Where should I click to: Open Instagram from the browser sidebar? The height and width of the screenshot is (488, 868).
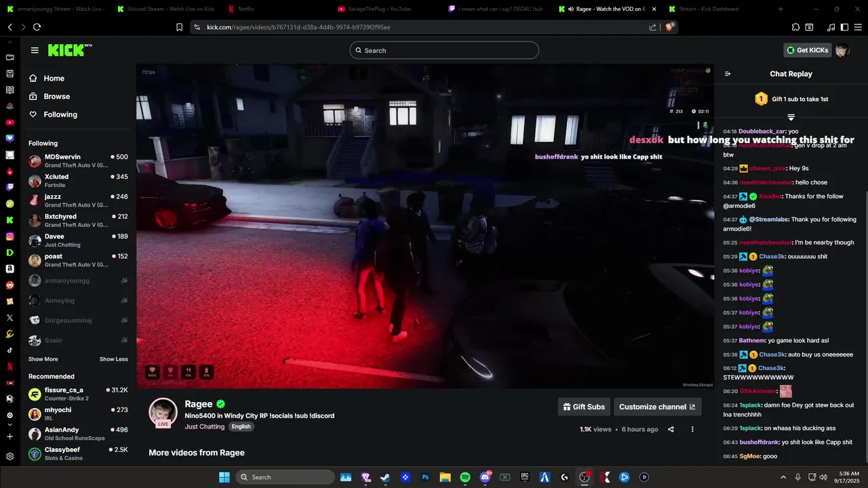pyautogui.click(x=9, y=237)
